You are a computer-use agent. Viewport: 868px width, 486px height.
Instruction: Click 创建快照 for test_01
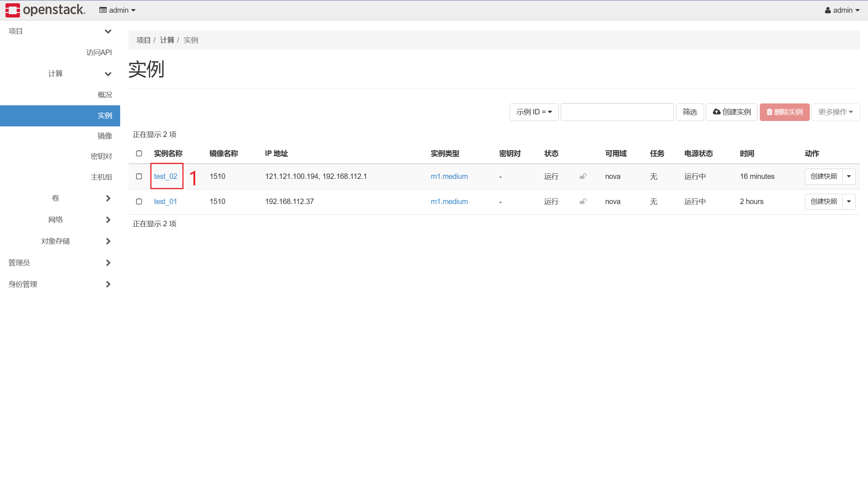coord(824,201)
